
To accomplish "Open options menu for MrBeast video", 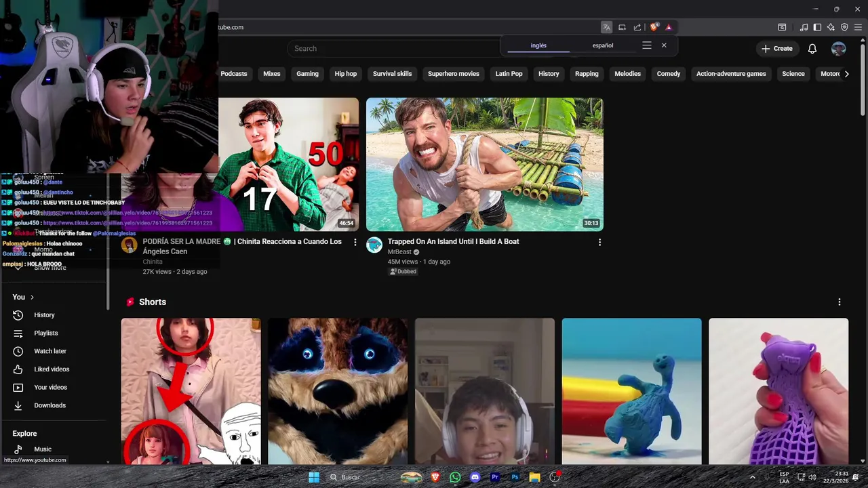I will click(x=599, y=242).
